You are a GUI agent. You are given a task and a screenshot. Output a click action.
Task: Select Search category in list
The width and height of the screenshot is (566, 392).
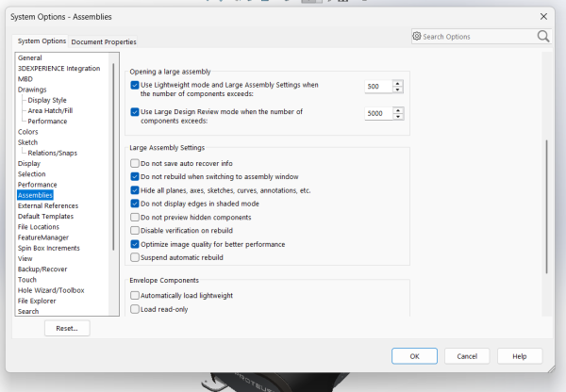[28, 312]
